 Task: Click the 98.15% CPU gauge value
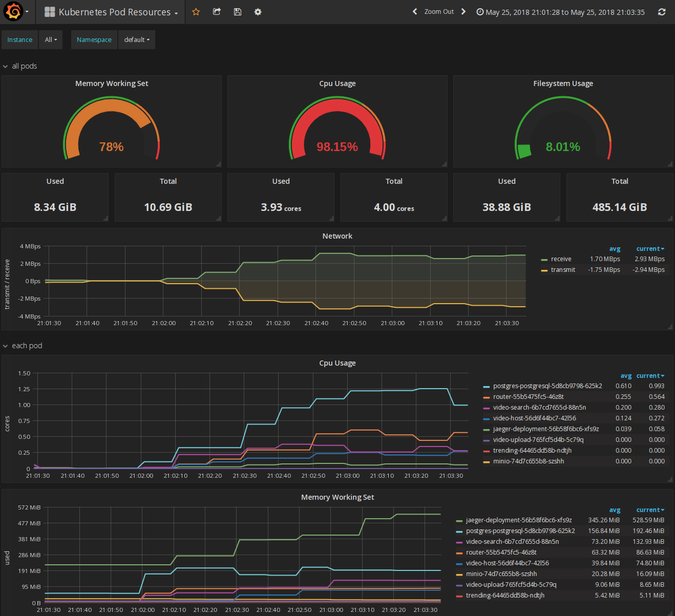[337, 147]
